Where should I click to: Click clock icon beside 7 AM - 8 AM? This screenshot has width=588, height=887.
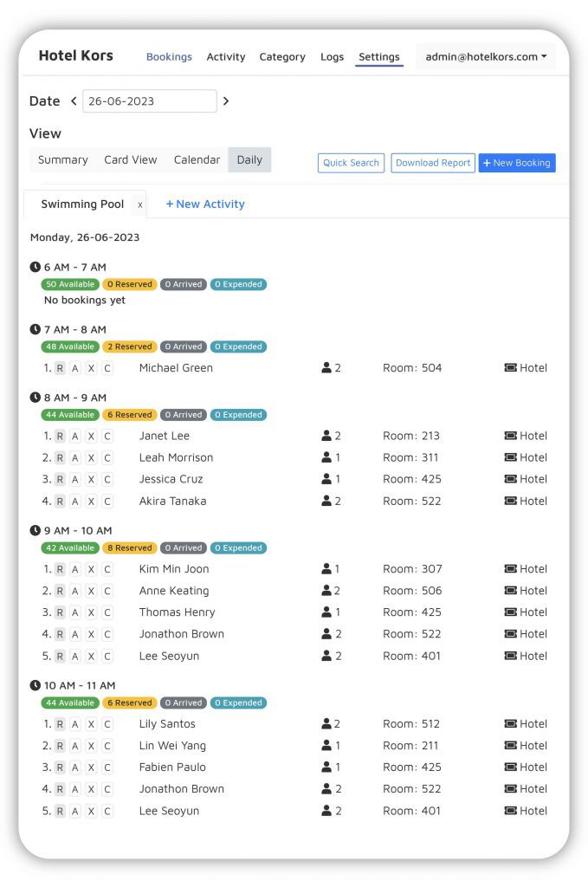point(35,329)
